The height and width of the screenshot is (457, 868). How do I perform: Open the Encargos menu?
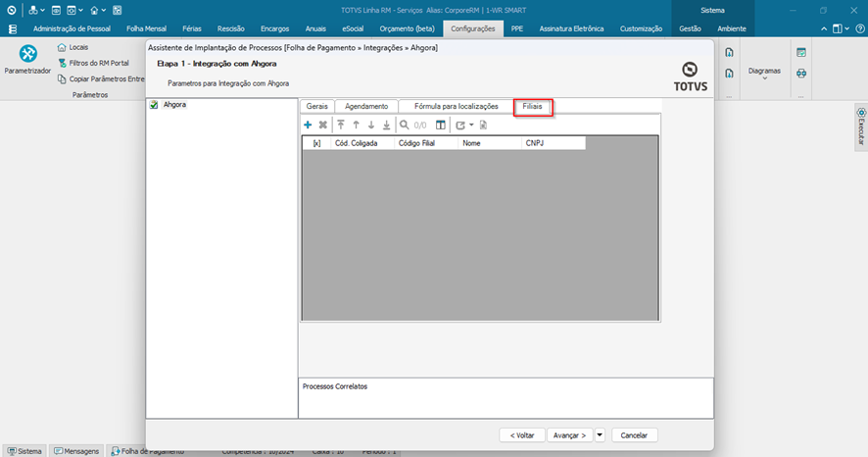pos(275,28)
